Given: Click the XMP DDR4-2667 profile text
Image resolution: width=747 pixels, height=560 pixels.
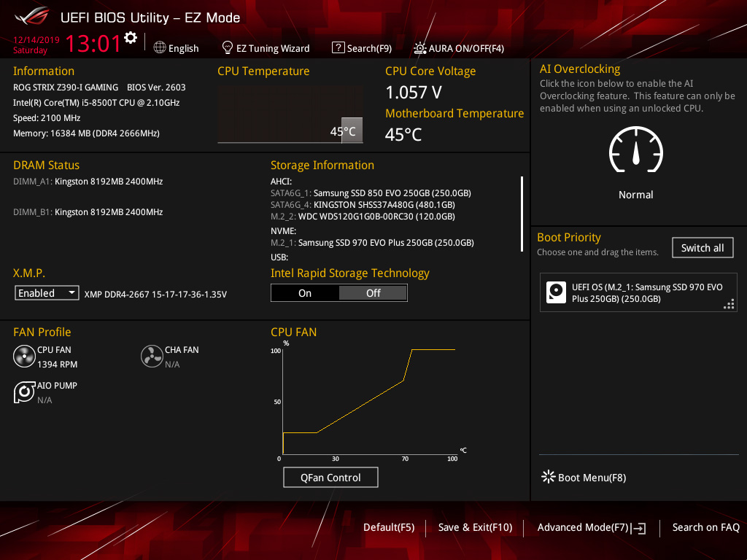Looking at the screenshot, I should coord(155,295).
